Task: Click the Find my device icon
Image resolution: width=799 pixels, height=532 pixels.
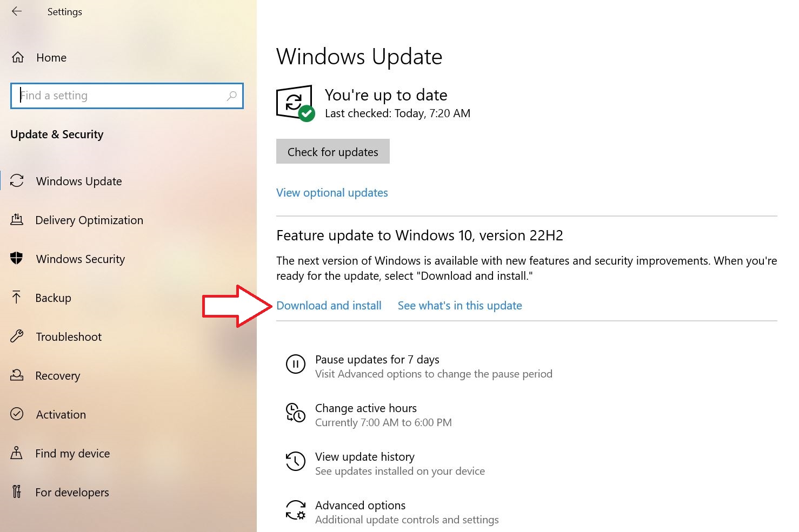Action: [x=17, y=453]
